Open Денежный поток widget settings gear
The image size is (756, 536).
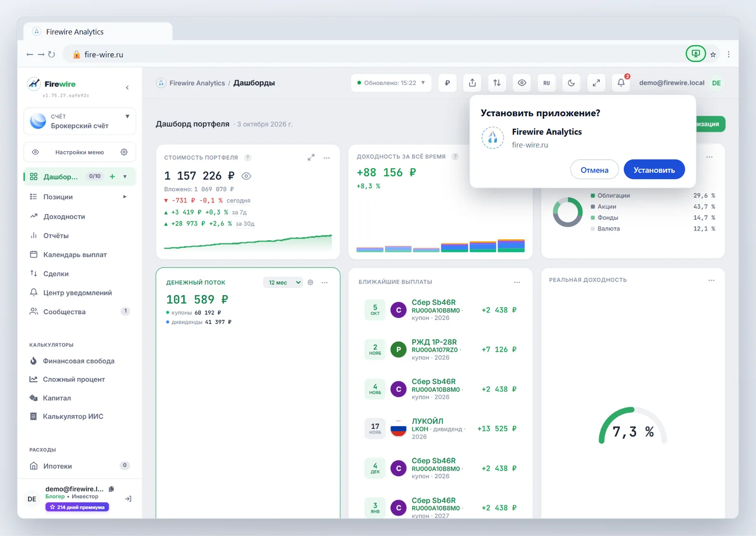[x=310, y=282]
